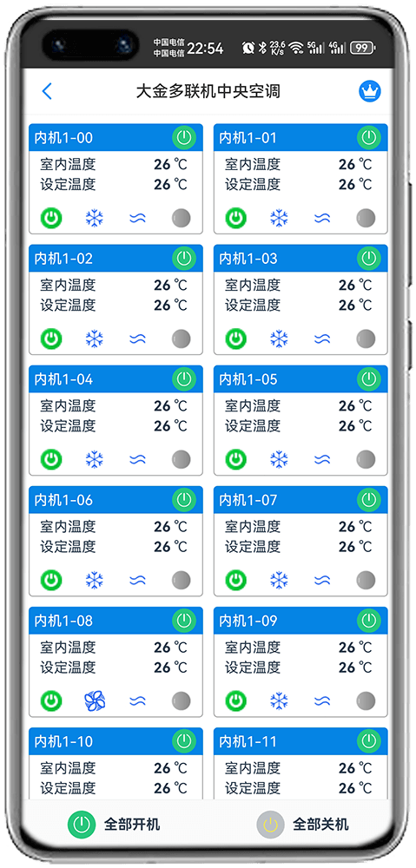Toggle header power button of 内机1-08

tap(184, 620)
